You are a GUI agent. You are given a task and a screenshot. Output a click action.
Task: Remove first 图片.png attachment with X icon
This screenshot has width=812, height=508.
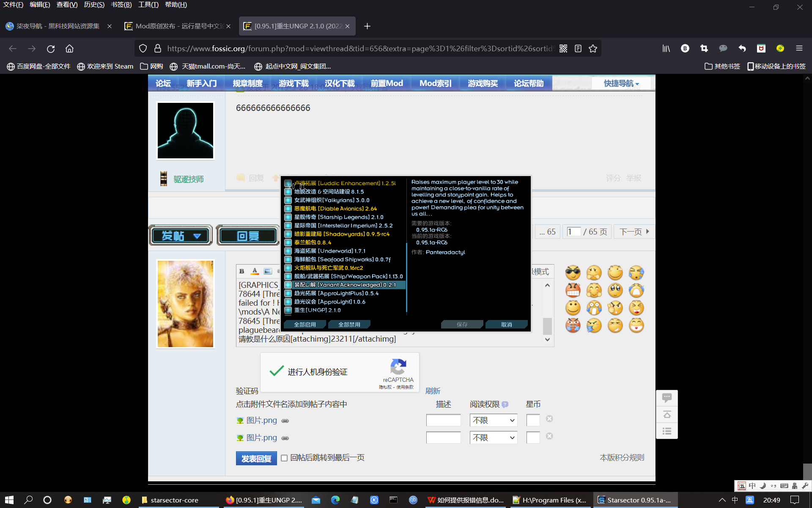(549, 419)
